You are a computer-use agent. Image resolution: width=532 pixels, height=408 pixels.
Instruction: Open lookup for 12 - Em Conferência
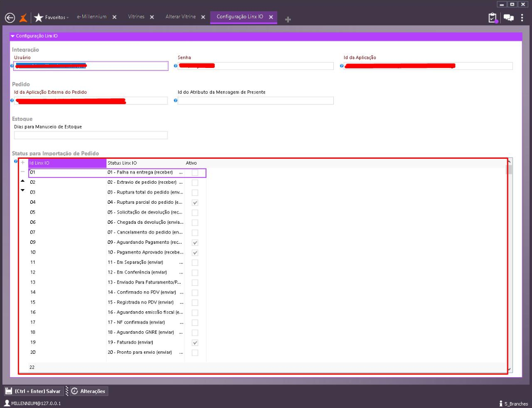181,273
